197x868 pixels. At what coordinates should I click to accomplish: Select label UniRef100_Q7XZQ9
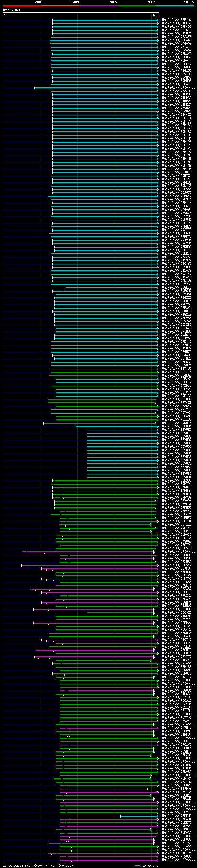(177, 91)
